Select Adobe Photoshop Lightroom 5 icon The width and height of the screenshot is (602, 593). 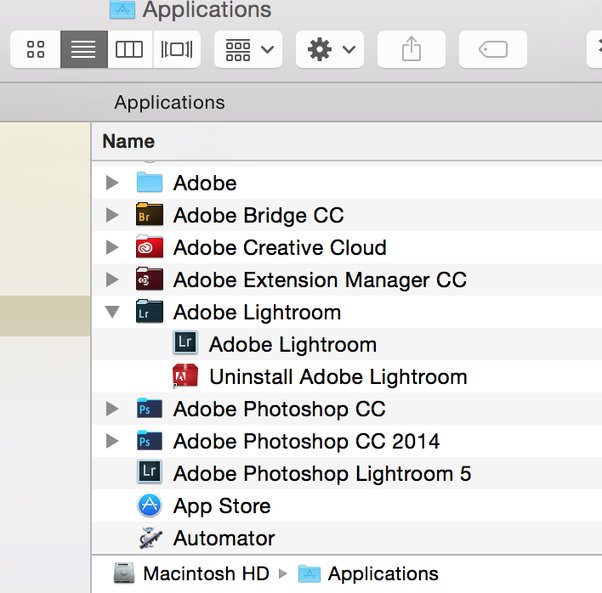point(149,471)
